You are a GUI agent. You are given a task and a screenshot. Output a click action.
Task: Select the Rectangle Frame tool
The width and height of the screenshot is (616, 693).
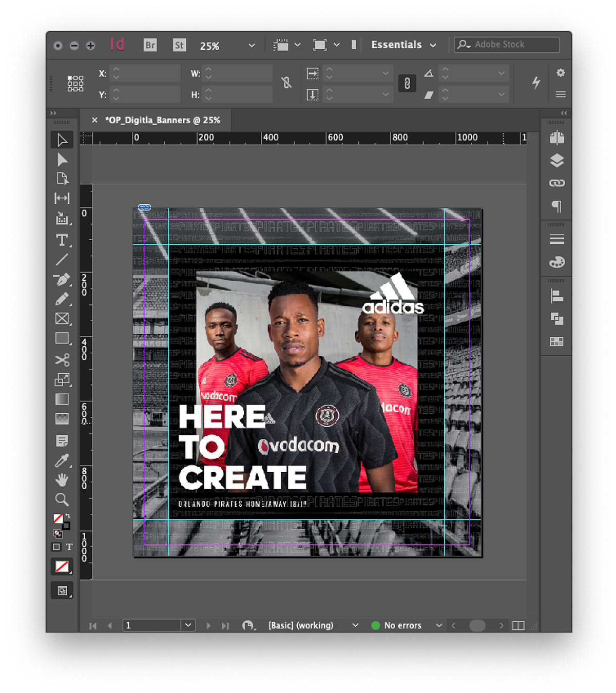[x=62, y=319]
